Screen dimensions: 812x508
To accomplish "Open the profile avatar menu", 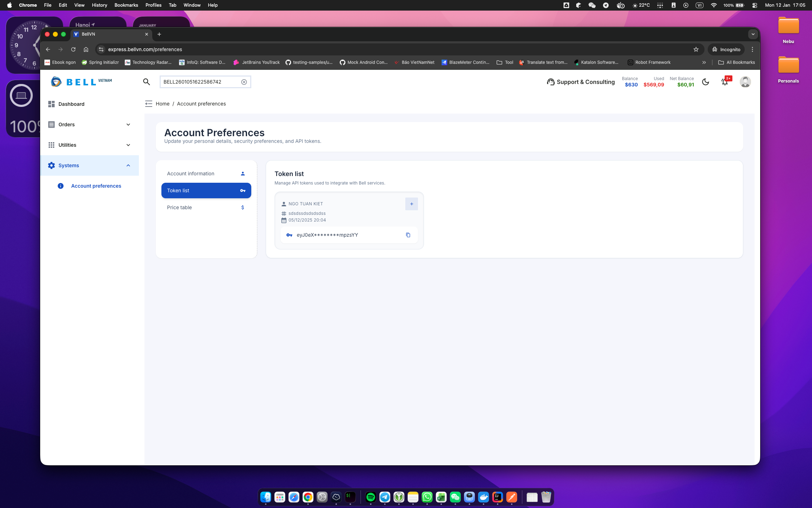I will pyautogui.click(x=745, y=82).
